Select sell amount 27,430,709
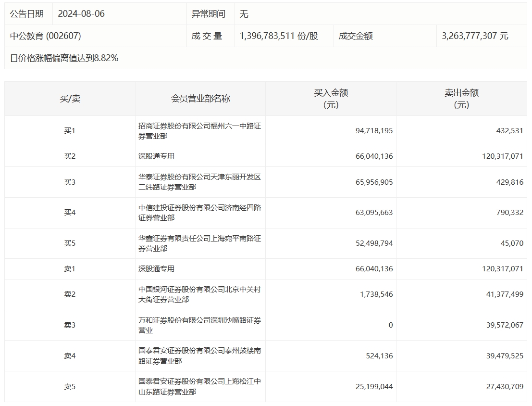This screenshot has width=532, height=406. point(505,387)
